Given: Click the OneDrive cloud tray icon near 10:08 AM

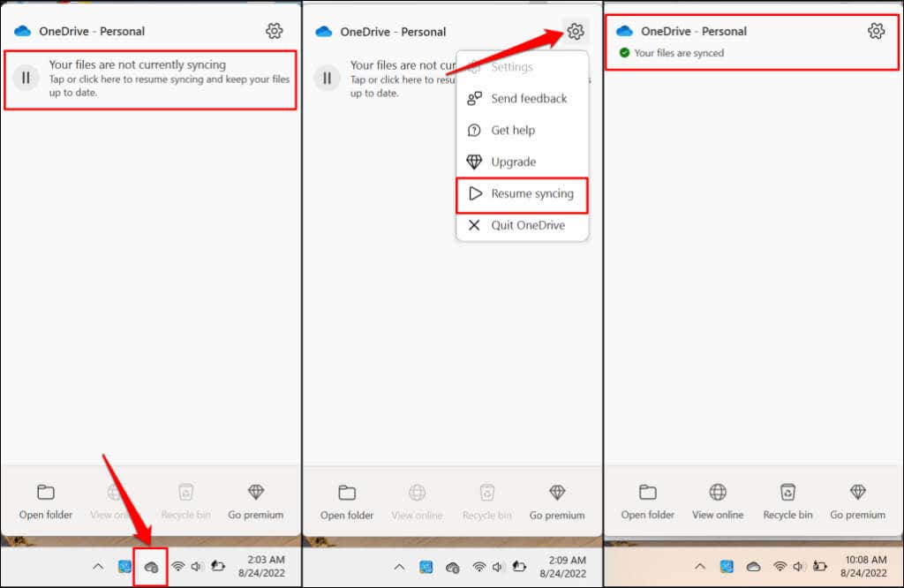Looking at the screenshot, I should [x=754, y=567].
